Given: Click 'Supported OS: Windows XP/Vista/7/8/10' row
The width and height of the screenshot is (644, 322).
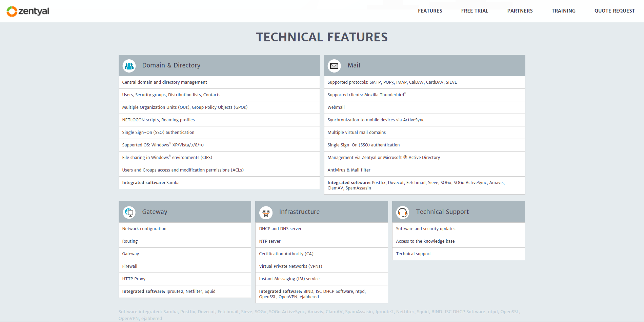Looking at the screenshot, I should tap(219, 145).
